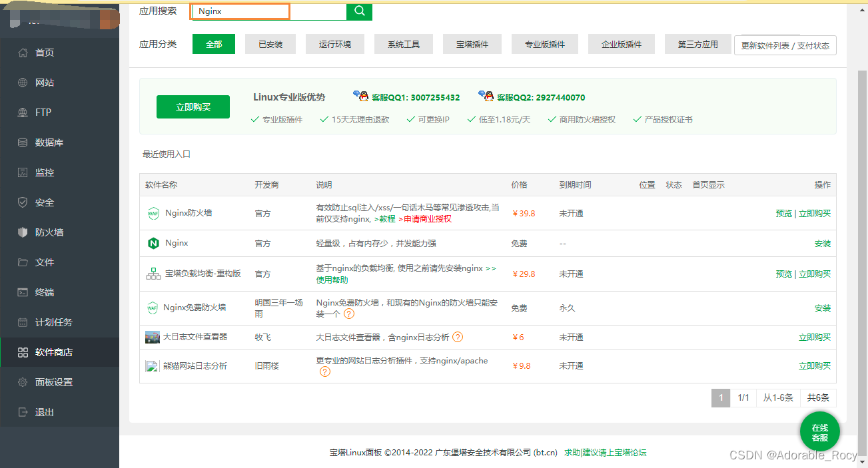Click the 熊猫网站日志分析 broken image icon

point(152,366)
